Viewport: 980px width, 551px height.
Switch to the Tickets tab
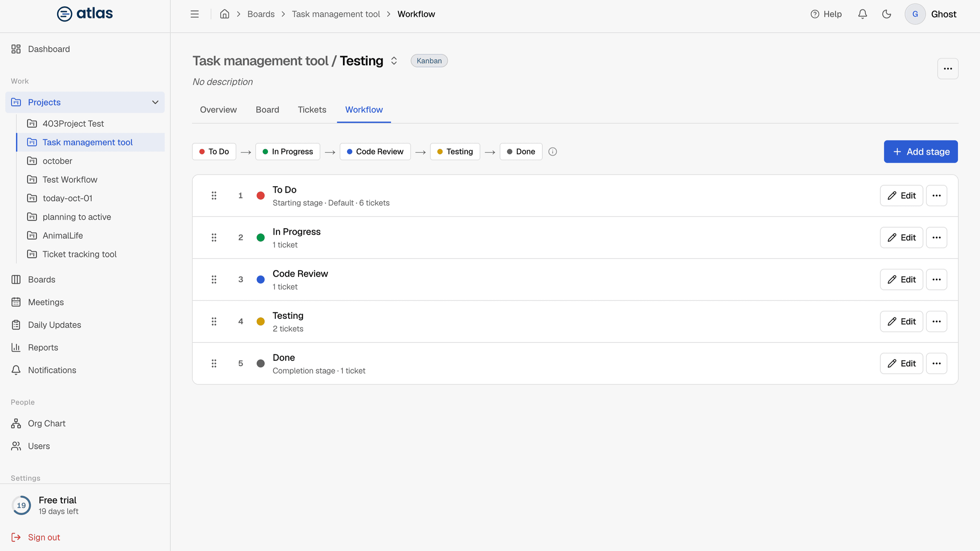[x=312, y=110]
